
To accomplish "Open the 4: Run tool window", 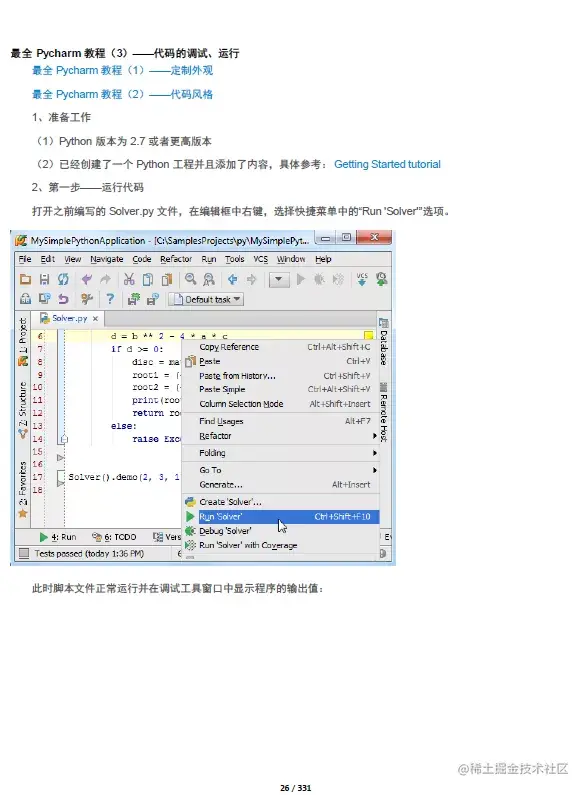I will tap(57, 536).
